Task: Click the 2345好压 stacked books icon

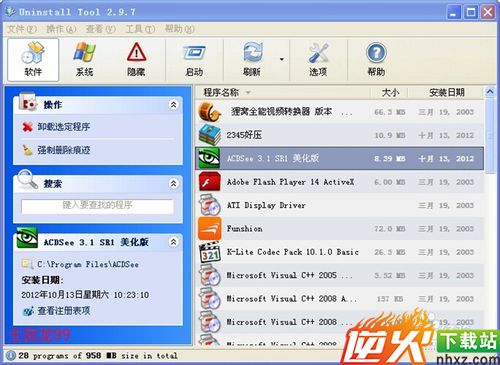Action: [x=210, y=135]
